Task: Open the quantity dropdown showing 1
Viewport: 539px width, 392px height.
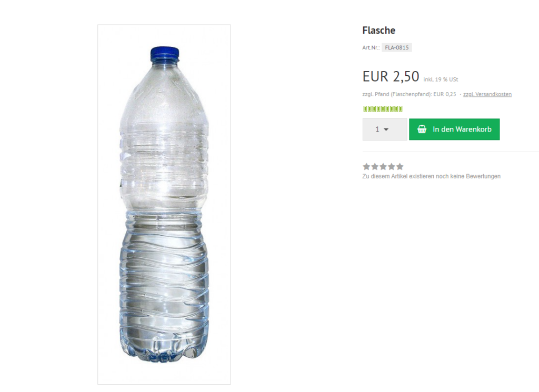Action: [x=384, y=129]
